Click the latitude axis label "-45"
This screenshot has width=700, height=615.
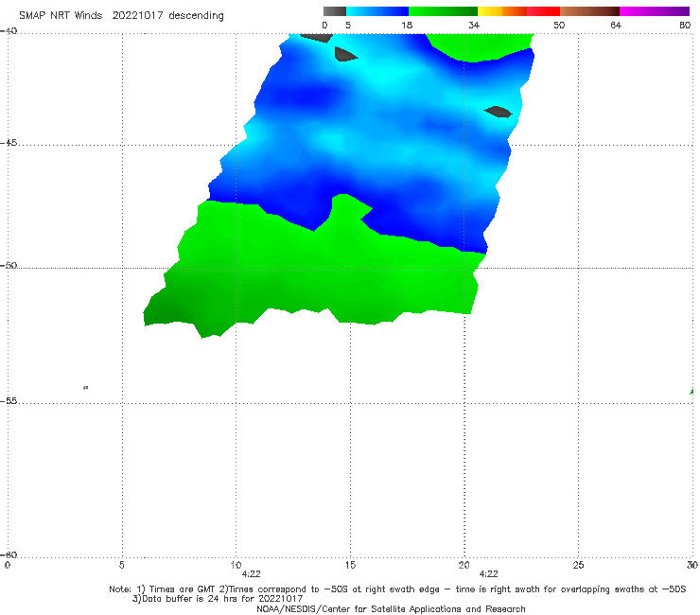[9, 143]
